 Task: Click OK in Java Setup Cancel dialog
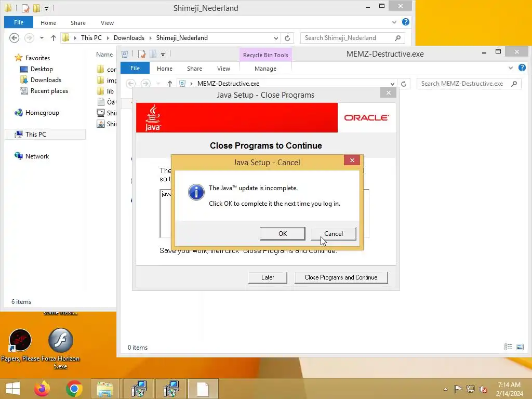pos(282,233)
